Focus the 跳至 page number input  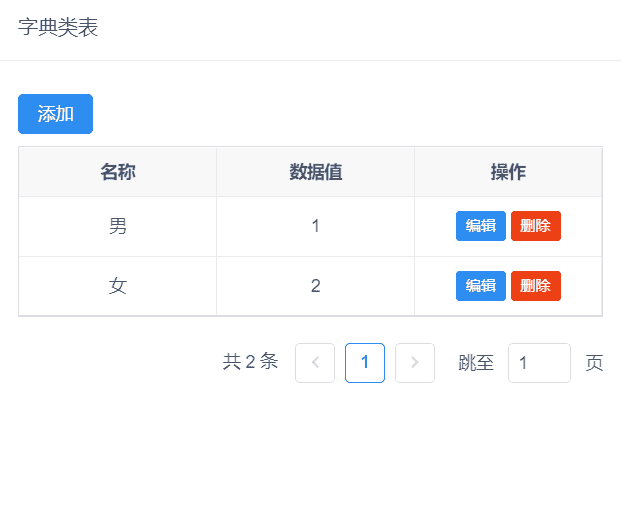coord(539,363)
